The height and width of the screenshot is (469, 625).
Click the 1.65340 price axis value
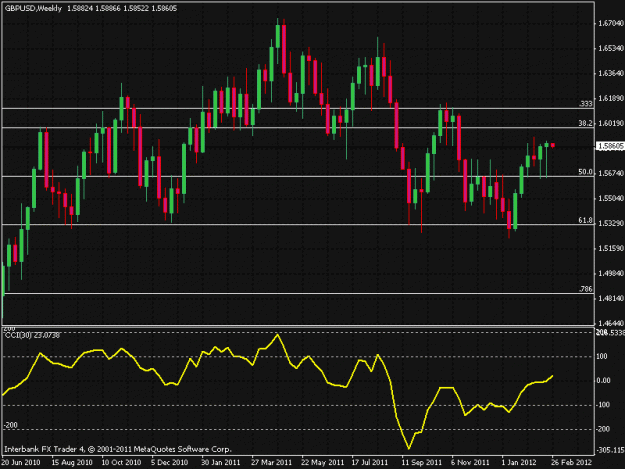tap(611, 48)
